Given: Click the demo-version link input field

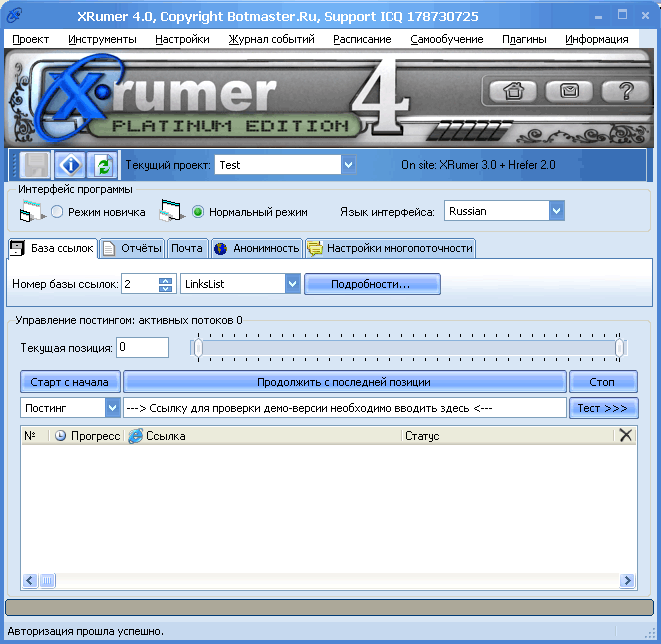Looking at the screenshot, I should pos(344,408).
